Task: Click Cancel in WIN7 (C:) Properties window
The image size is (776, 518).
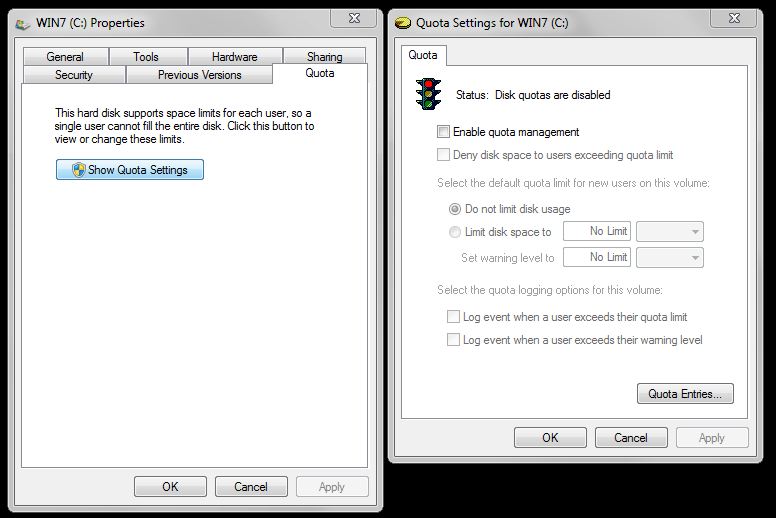Action: [251, 487]
